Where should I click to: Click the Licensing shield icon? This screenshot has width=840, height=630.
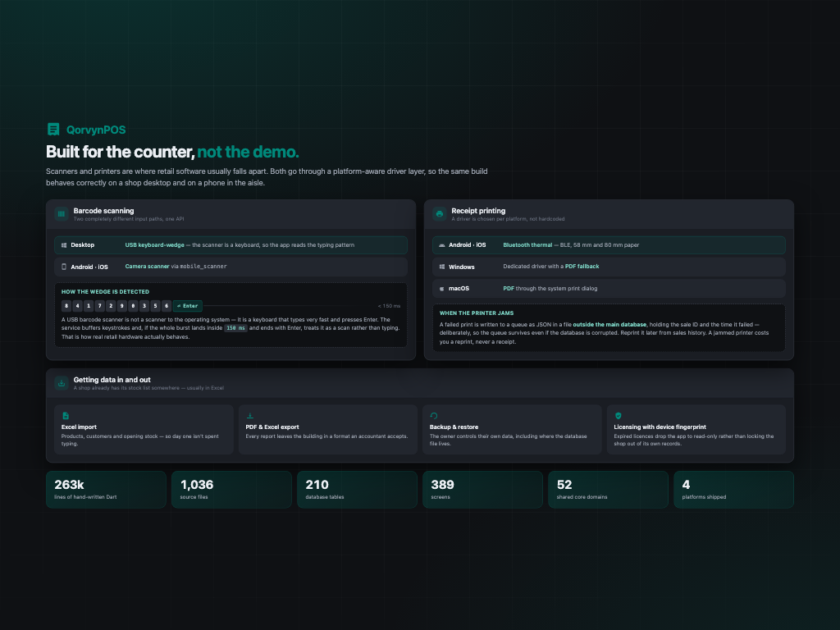[x=619, y=416]
